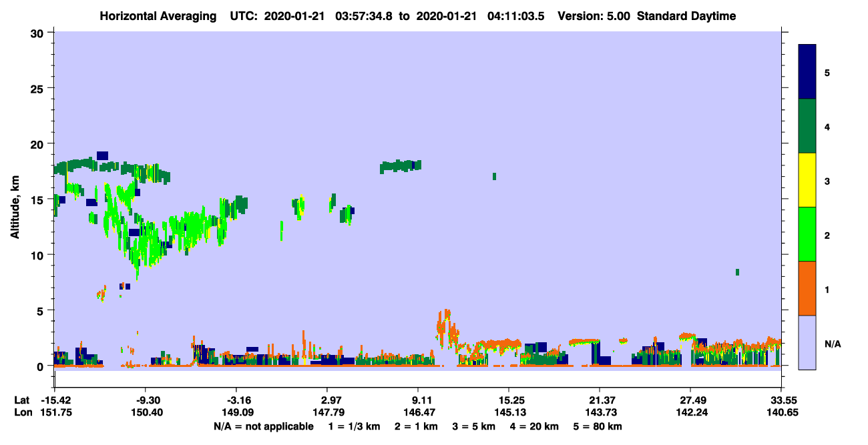This screenshot has width=868, height=445.
Task: Click the 'N/A = not applicable' legend text
Action: pos(263,426)
